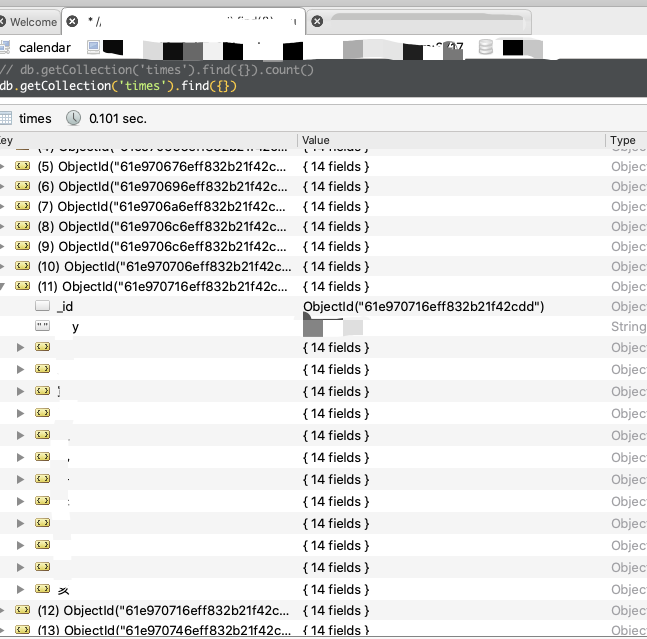Click the monitor icon next to calendar

tap(93, 47)
